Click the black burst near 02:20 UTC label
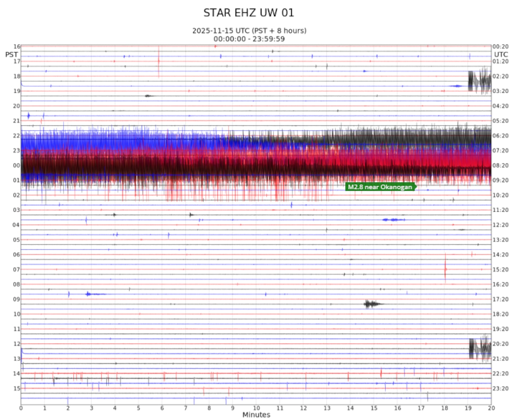The image size is (516, 420). 479,81
